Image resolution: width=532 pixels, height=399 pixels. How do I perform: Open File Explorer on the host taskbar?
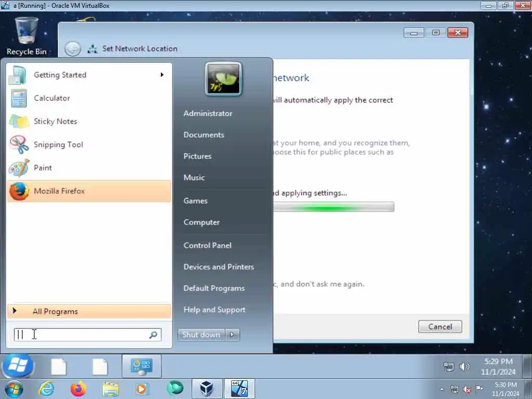[111, 390]
